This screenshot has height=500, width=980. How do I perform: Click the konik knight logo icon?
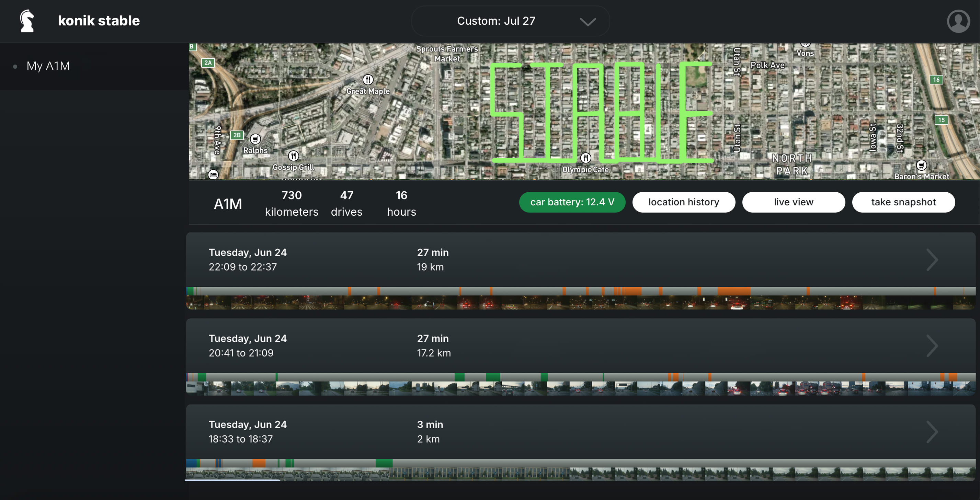27,21
